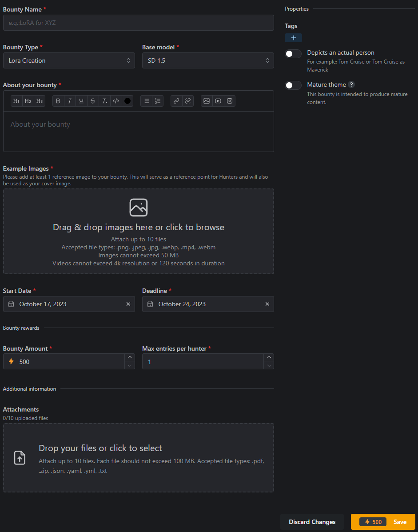Viewport: 418px width, 532px height.
Task: Open the Bounty Type dropdown
Action: [x=69, y=60]
